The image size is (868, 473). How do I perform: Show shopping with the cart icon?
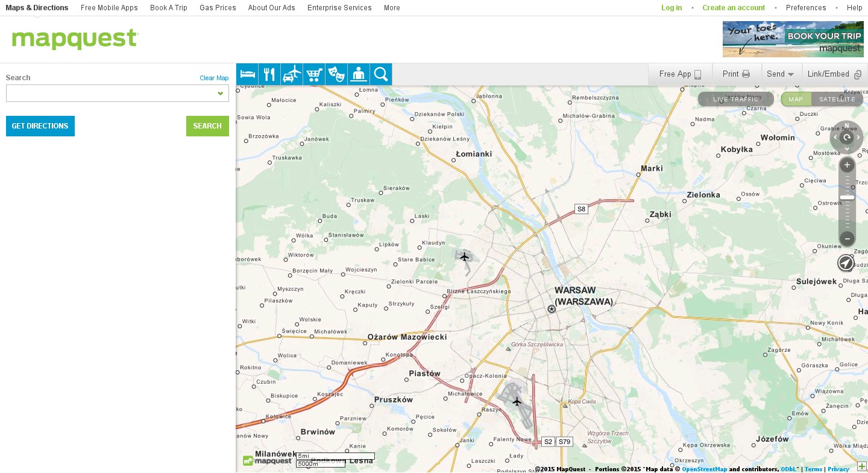pos(314,74)
